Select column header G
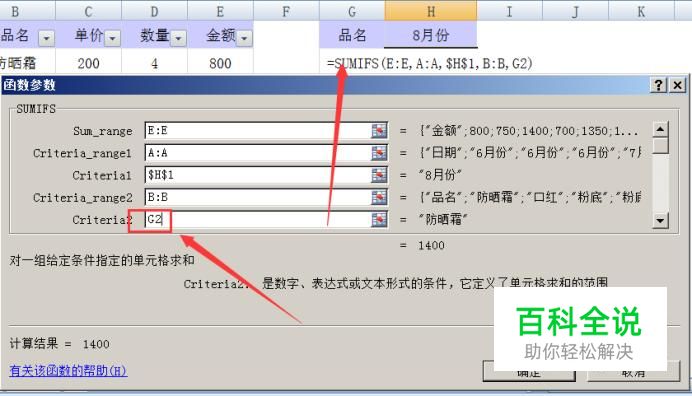This screenshot has height=396, width=692. coord(352,11)
